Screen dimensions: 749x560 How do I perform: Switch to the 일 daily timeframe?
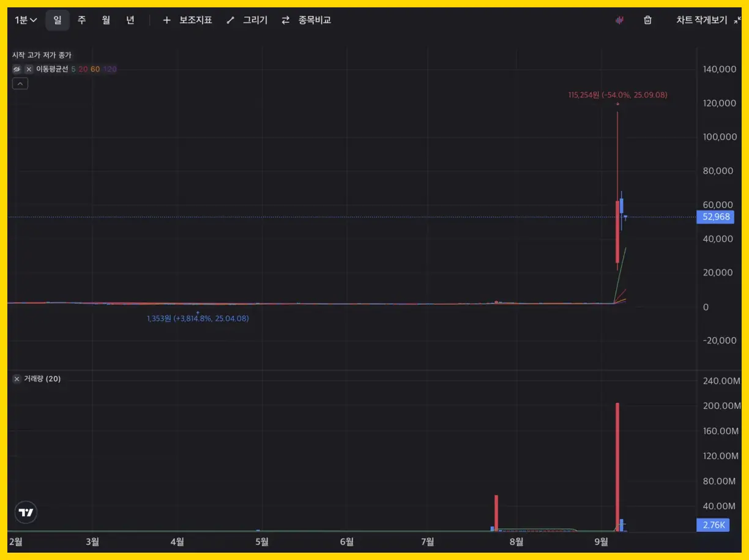[x=57, y=20]
